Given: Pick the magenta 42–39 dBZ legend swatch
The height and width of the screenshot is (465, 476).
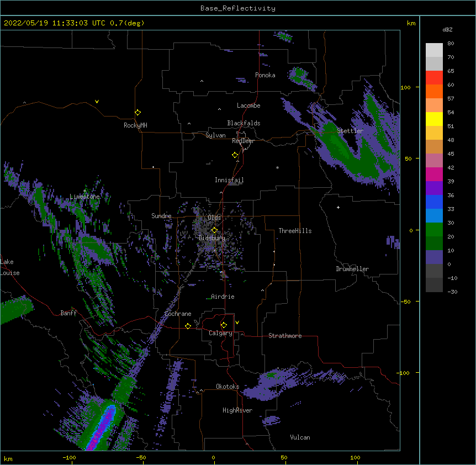Looking at the screenshot, I should point(434,174).
